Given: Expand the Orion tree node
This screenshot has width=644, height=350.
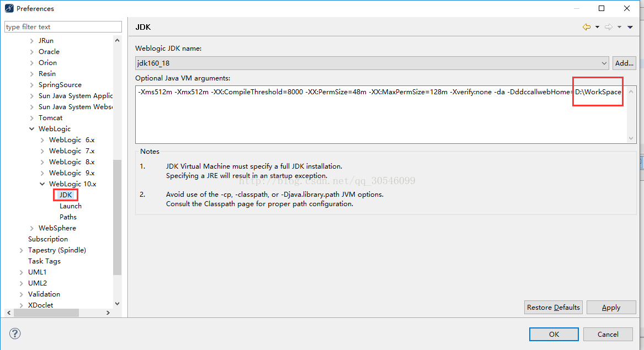Looking at the screenshot, I should (31, 63).
